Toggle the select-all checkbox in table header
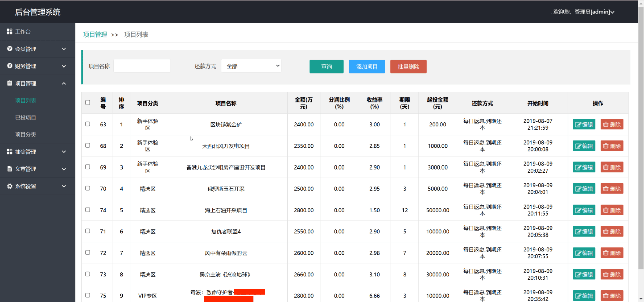 coord(88,103)
